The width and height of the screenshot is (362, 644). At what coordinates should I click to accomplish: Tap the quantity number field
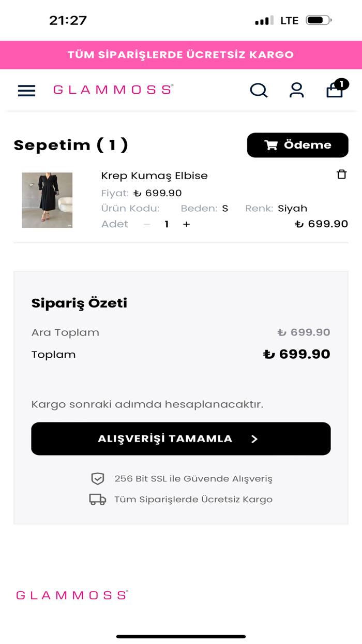coord(167,224)
